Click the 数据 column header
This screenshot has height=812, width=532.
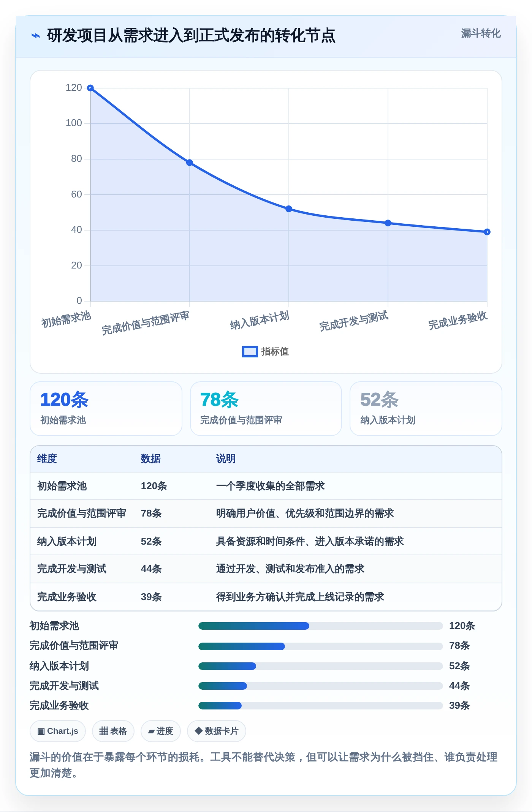point(151,459)
